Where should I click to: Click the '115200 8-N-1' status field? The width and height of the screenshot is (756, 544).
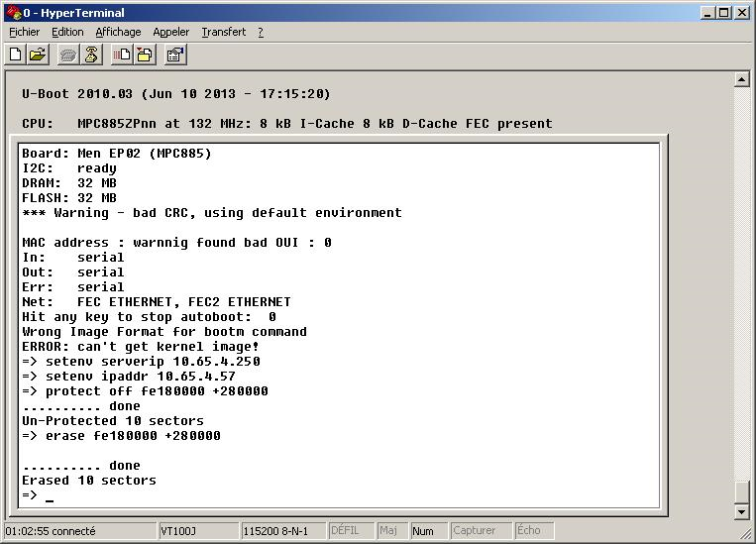(x=283, y=531)
